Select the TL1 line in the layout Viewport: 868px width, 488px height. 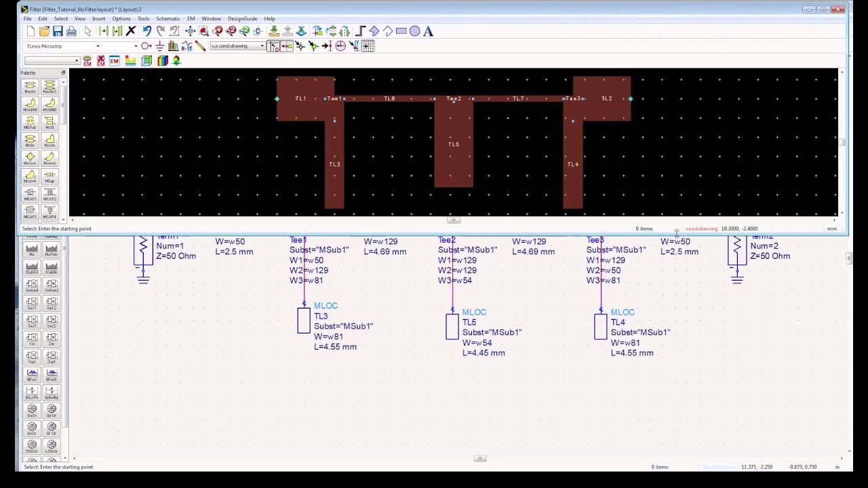point(301,99)
